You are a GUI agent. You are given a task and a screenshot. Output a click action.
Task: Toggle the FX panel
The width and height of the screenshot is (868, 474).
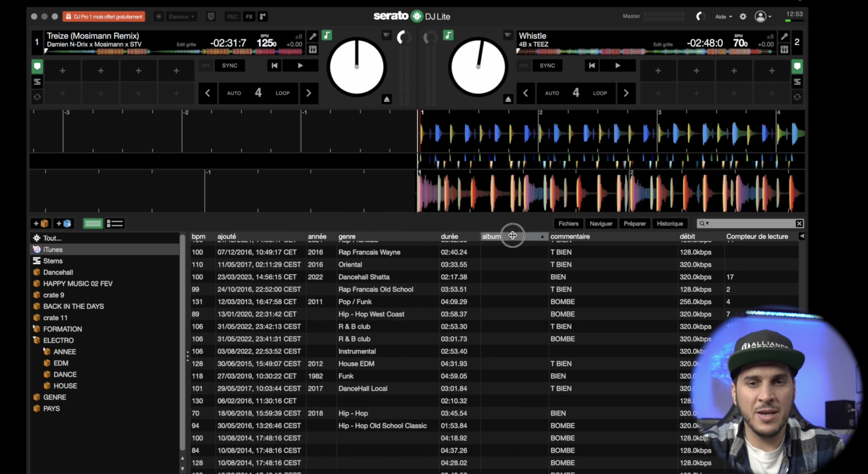249,16
